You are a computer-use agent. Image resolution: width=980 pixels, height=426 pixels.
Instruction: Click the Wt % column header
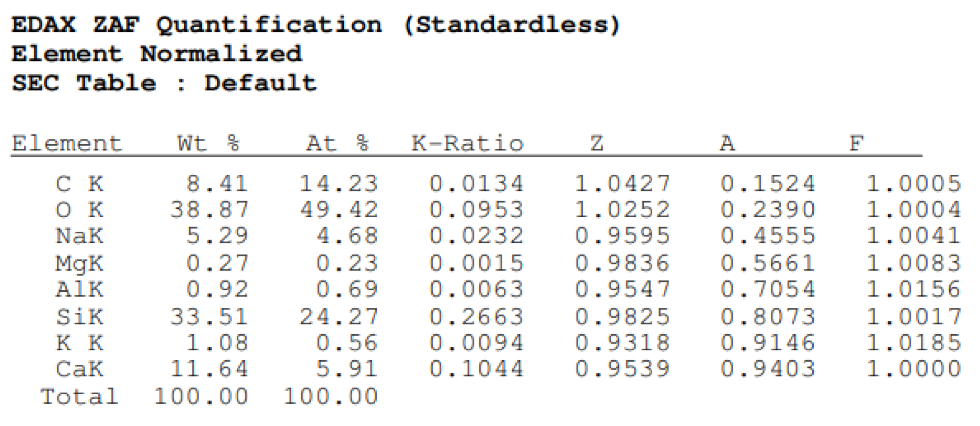pyautogui.click(x=208, y=143)
